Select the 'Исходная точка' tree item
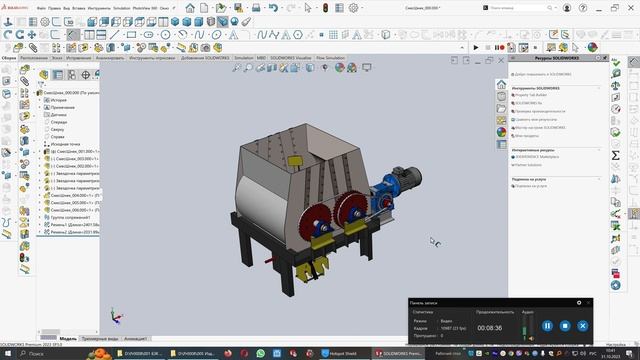Viewport: 640px width, 360px height. [x=65, y=144]
